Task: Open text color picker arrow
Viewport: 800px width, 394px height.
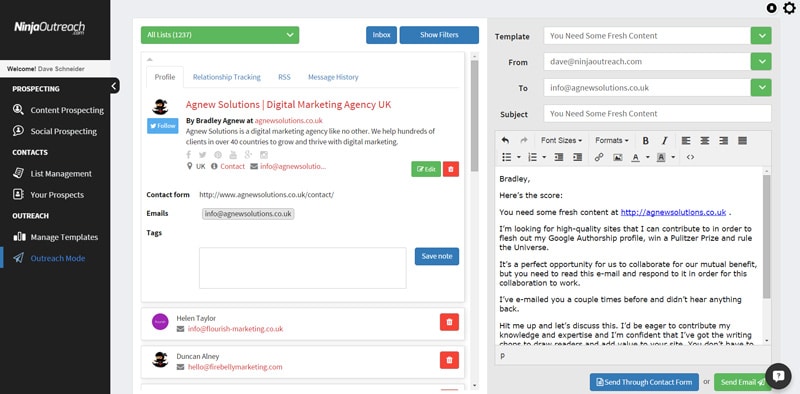Action: [647, 157]
